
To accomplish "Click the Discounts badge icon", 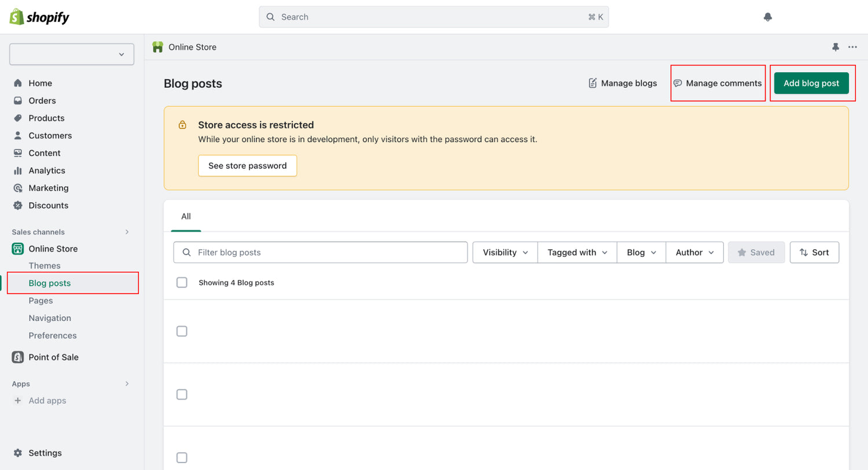I will coord(18,205).
